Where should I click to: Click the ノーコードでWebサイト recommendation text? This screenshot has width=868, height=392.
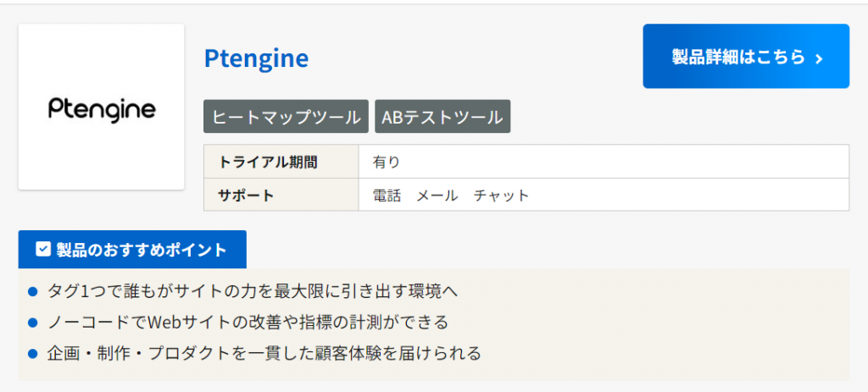[x=248, y=322]
